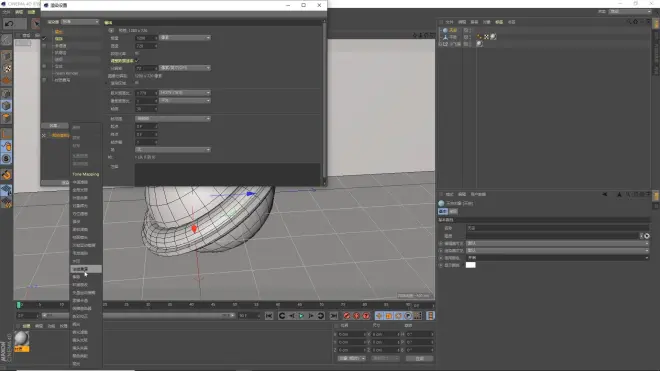Image resolution: width=660 pixels, height=371 pixels.
Task: Open the Square pixel aspect dropdown
Action: pos(185,101)
